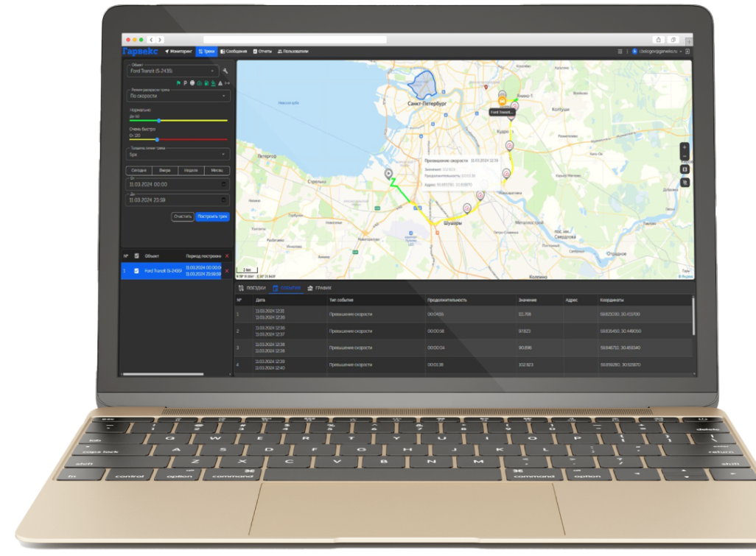Screen dimensions: 756x556
Task: Open the Отчеты menu item
Action: tap(262, 51)
